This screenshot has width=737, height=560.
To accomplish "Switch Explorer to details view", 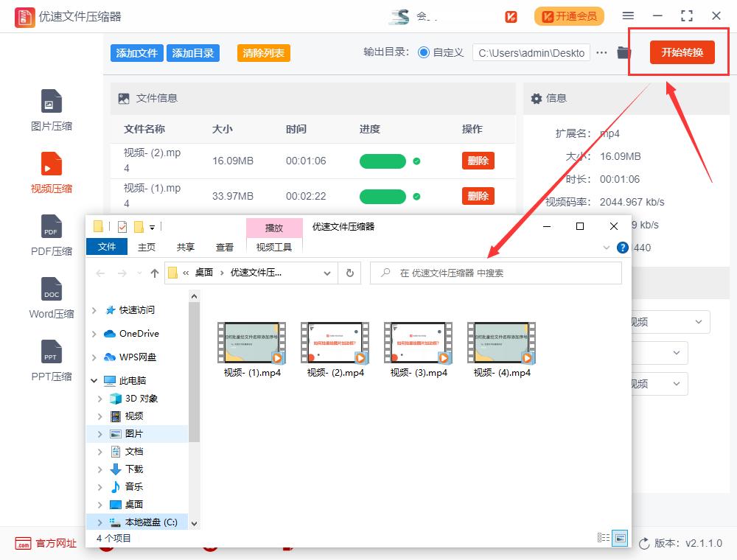I will 604,539.
